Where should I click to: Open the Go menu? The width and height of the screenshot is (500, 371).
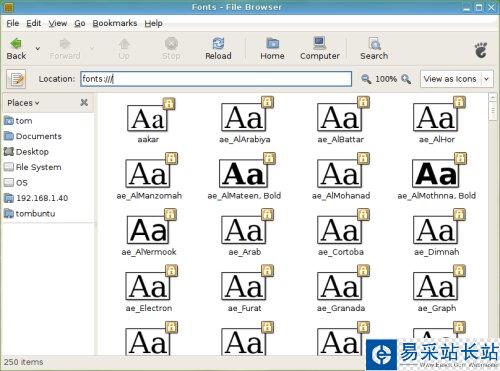point(80,23)
